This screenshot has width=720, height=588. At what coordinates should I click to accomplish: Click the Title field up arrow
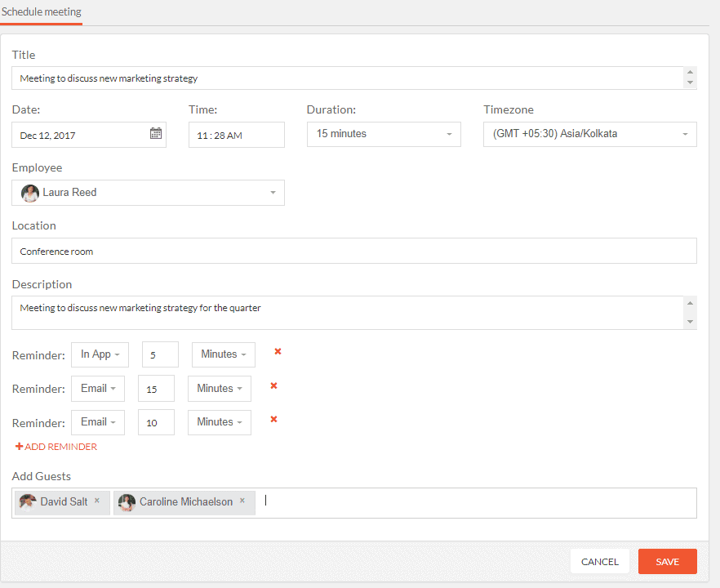point(690,72)
